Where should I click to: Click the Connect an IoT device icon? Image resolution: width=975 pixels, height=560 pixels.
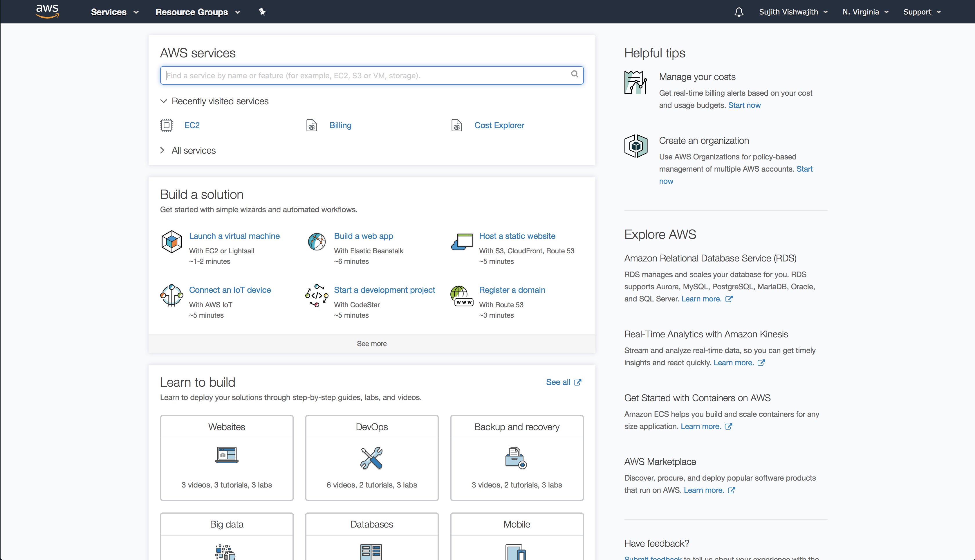pos(171,295)
